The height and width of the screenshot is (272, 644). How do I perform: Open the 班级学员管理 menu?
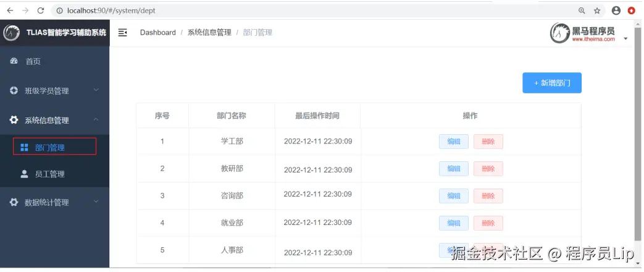coord(54,90)
